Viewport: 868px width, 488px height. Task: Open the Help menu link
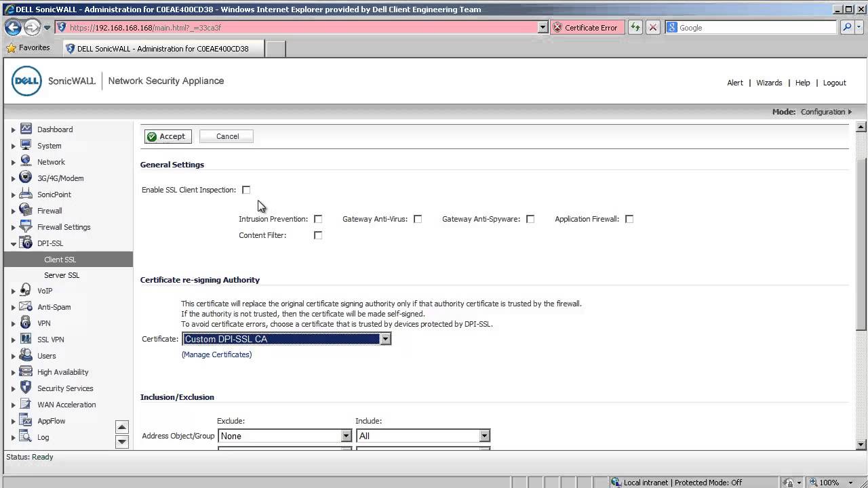[x=802, y=83]
